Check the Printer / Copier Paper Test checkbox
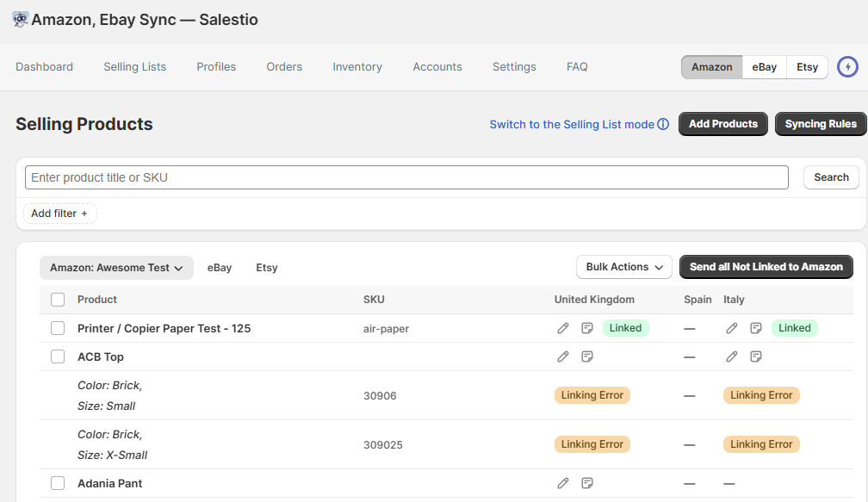The width and height of the screenshot is (868, 502). click(58, 328)
